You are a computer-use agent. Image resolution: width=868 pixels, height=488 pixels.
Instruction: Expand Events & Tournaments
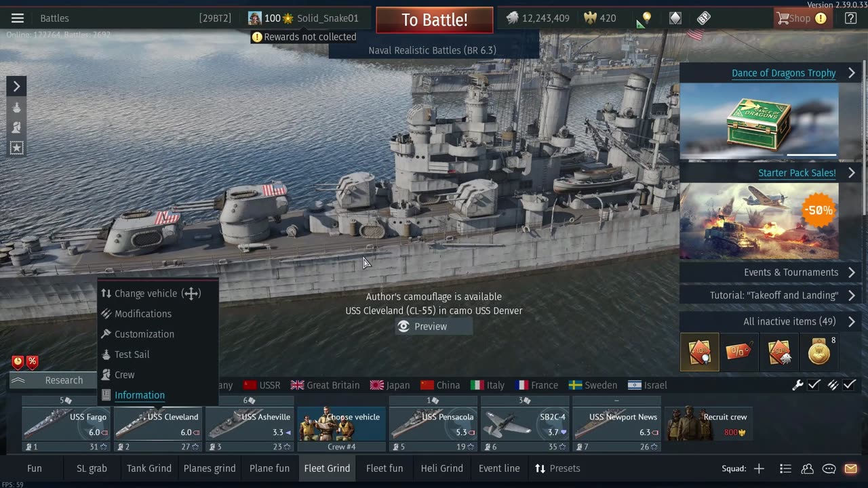click(x=769, y=272)
